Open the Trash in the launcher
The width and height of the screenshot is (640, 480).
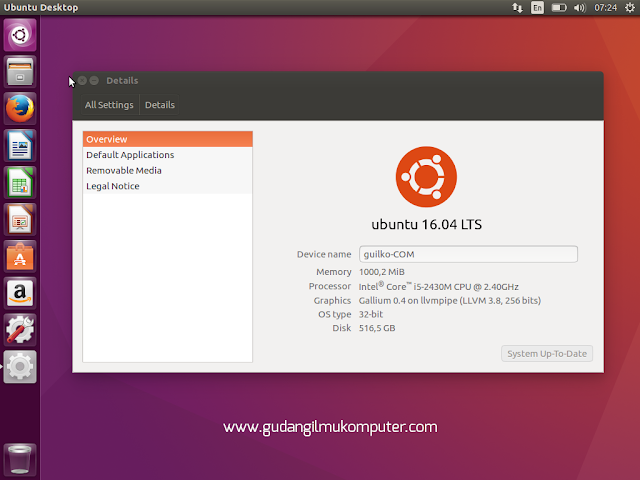tap(20, 460)
